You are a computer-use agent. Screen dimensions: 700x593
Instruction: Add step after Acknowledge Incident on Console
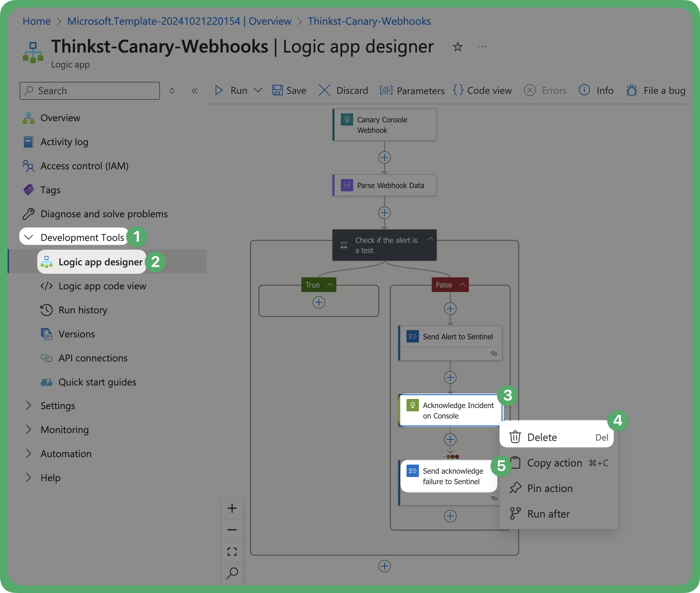(x=450, y=439)
